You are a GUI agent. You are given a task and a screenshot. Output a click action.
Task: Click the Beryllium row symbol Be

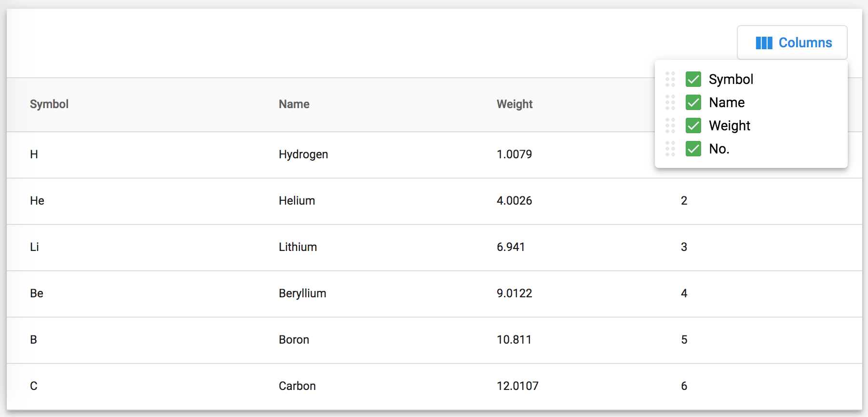tap(37, 293)
